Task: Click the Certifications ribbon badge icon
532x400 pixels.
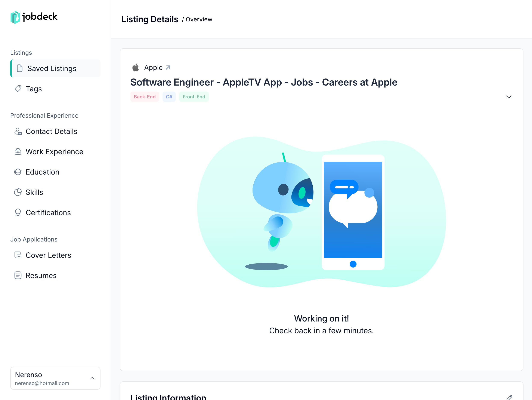Action: [x=18, y=213]
